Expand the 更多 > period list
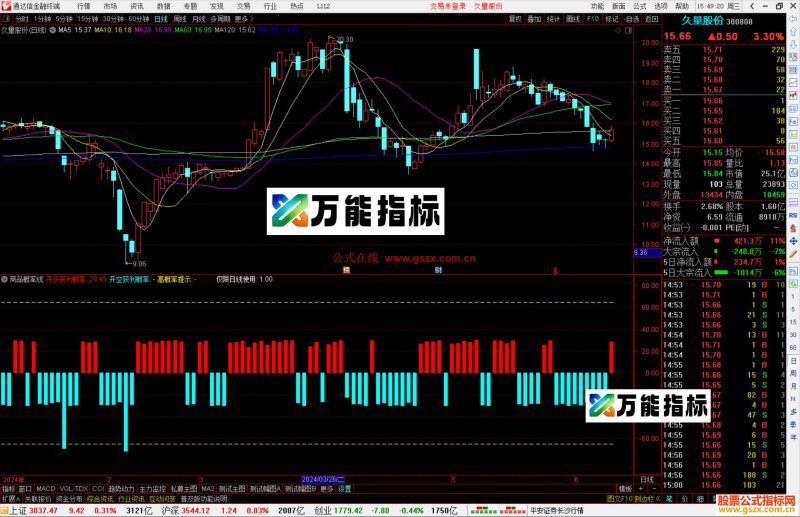This screenshot has height=517, width=800. click(244, 19)
